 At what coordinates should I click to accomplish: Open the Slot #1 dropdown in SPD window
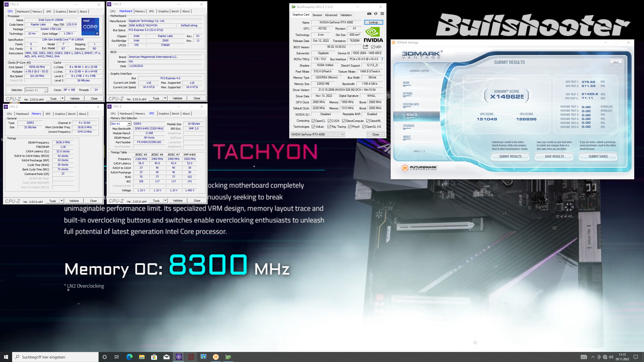121,124
